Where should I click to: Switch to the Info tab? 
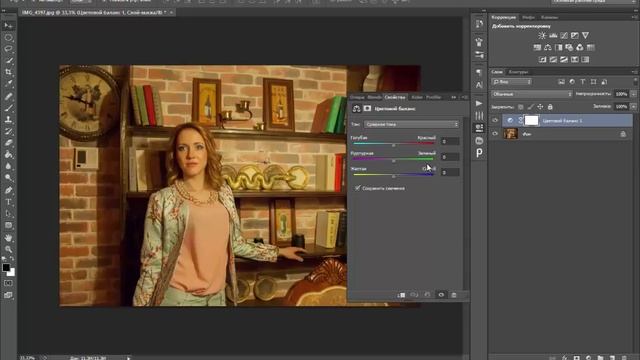coord(529,18)
